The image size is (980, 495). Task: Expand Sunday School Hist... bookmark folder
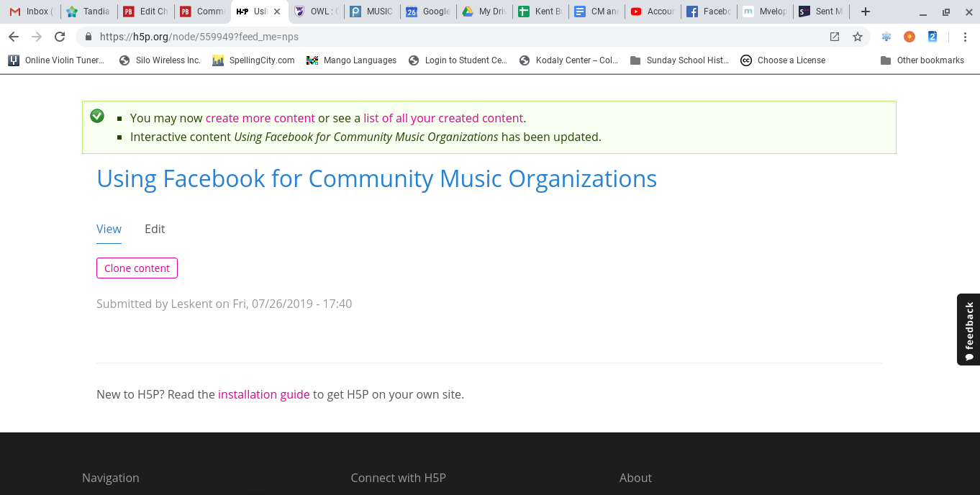click(679, 60)
